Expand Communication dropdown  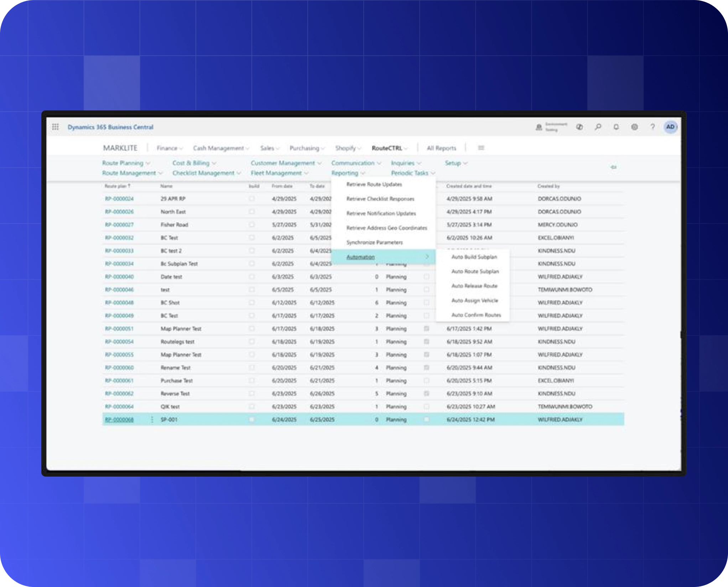[x=356, y=163]
